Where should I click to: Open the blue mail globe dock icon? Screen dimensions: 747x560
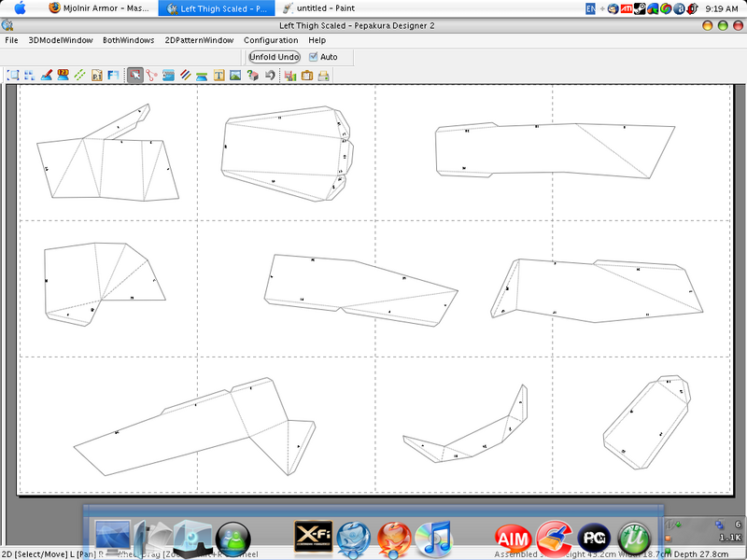tap(353, 539)
